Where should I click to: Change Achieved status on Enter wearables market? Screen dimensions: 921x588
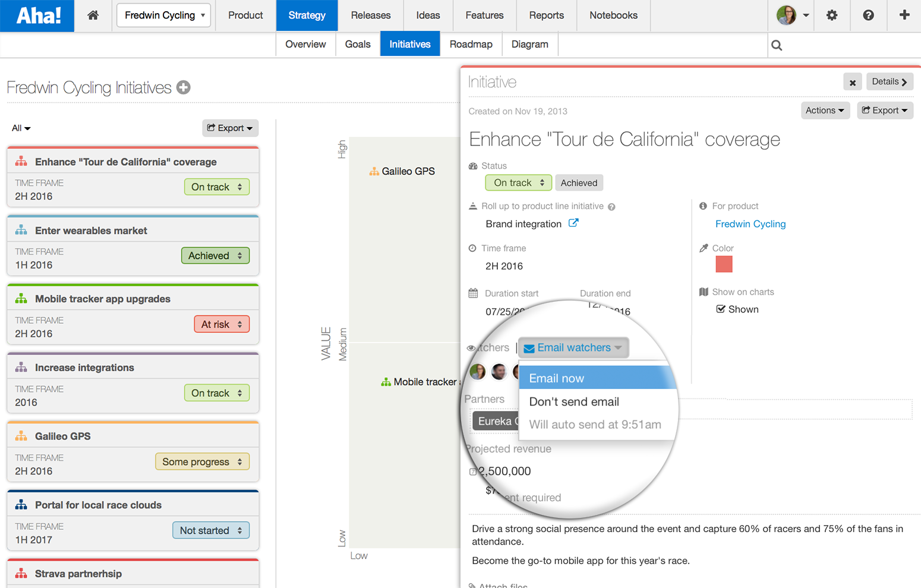[x=215, y=256]
